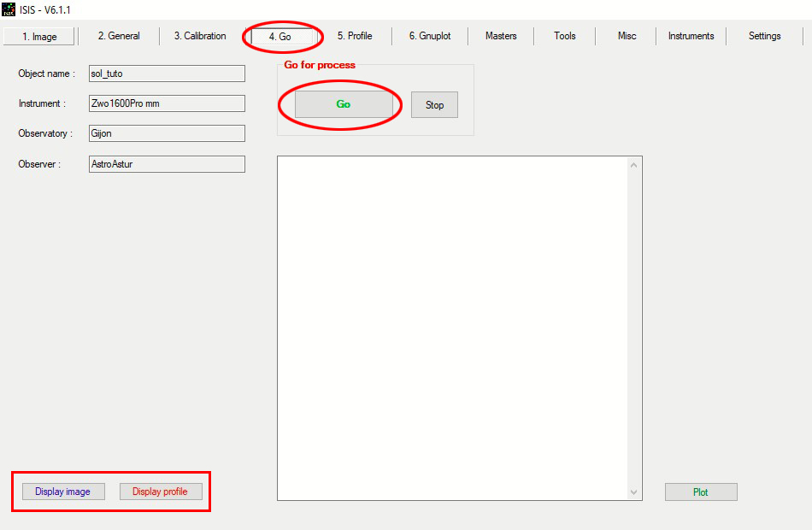Click the Stop button
The image size is (812, 530).
point(434,105)
